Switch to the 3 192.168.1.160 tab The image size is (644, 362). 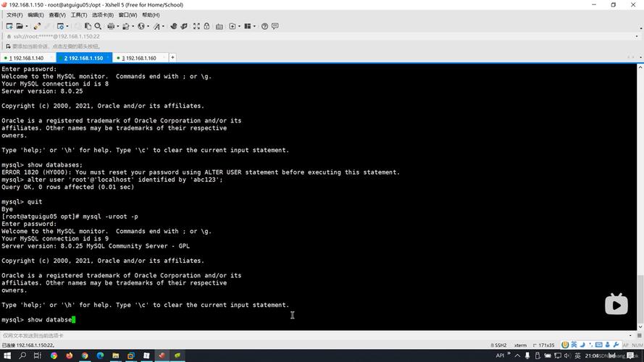click(140, 58)
